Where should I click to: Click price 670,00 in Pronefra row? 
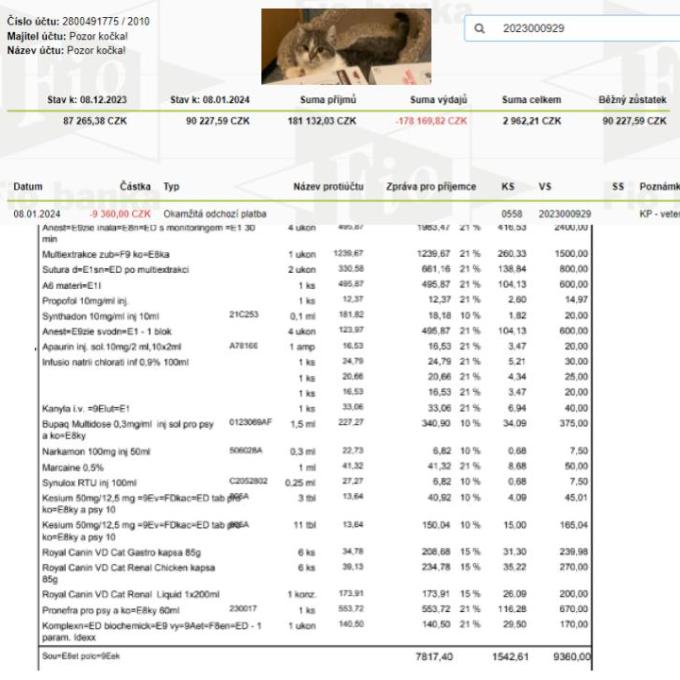pyautogui.click(x=573, y=609)
